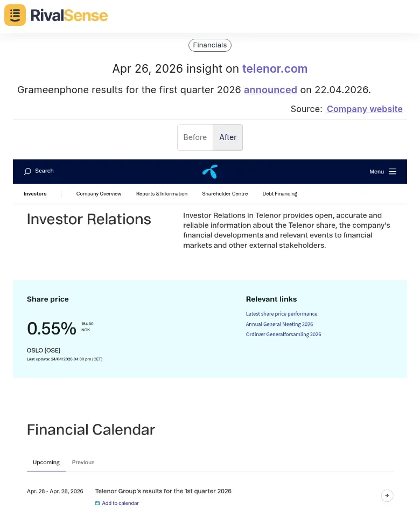Switch to the After view
420x517 pixels.
coord(228,137)
